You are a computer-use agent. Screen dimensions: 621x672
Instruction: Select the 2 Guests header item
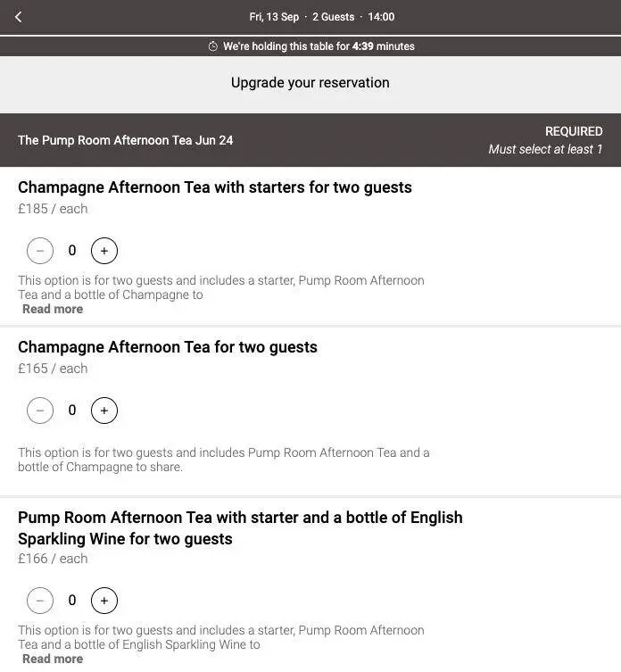pyautogui.click(x=333, y=17)
